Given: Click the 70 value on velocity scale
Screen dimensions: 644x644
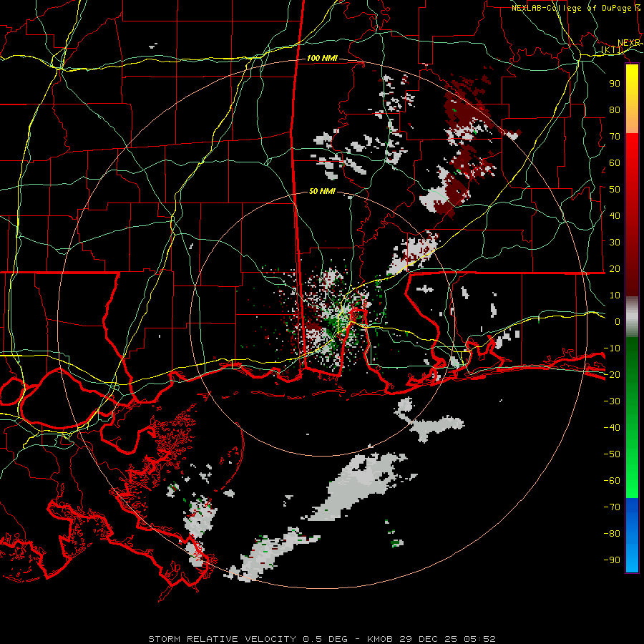Looking at the screenshot, I should [x=615, y=137].
